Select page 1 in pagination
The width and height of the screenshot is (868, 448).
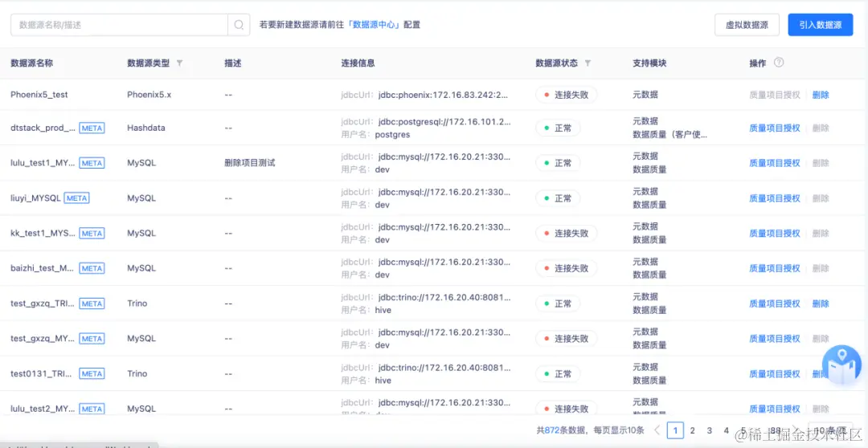675,430
